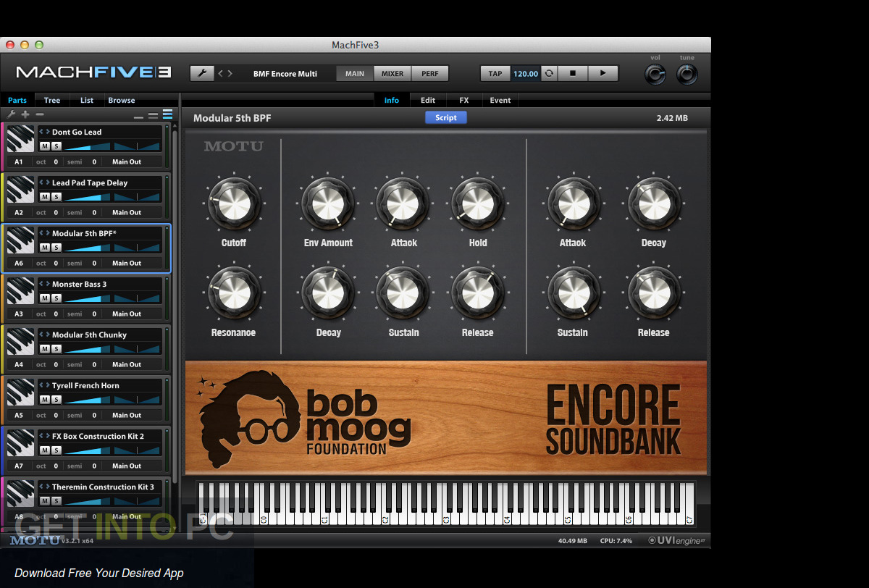869x588 pixels.
Task: Mute the Modular 5th Chunky part
Action: (44, 349)
